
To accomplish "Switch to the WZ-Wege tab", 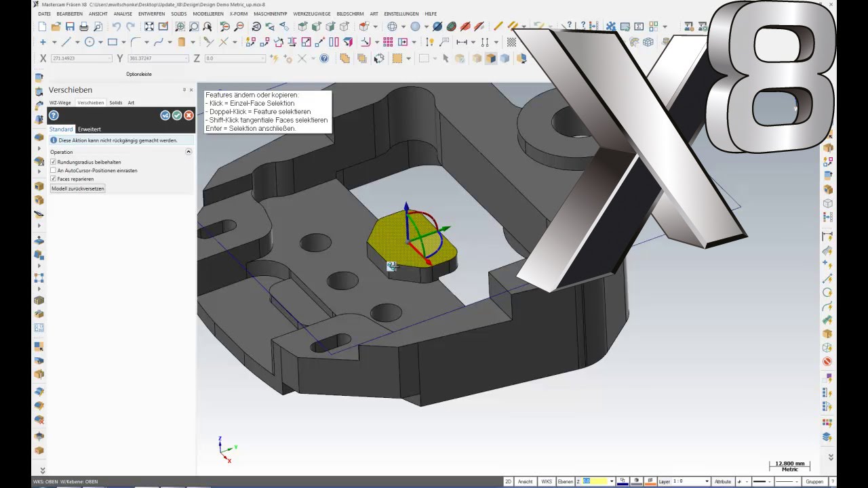I will coord(60,102).
